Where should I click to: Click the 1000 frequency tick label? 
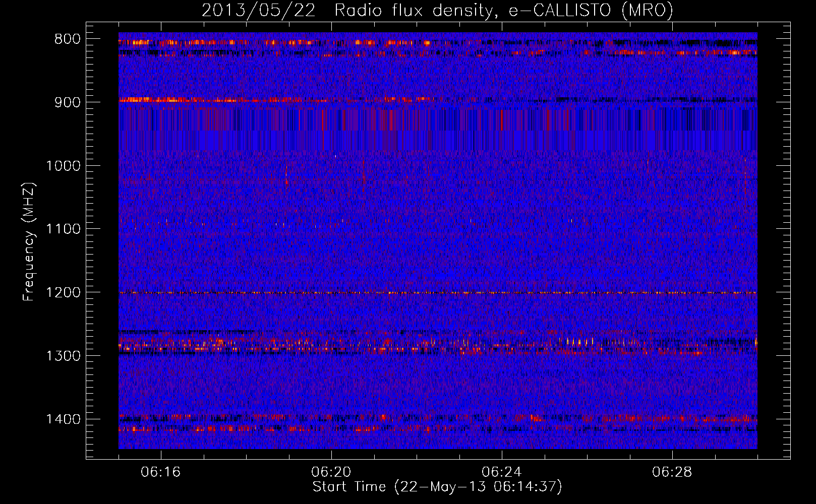tap(64, 166)
